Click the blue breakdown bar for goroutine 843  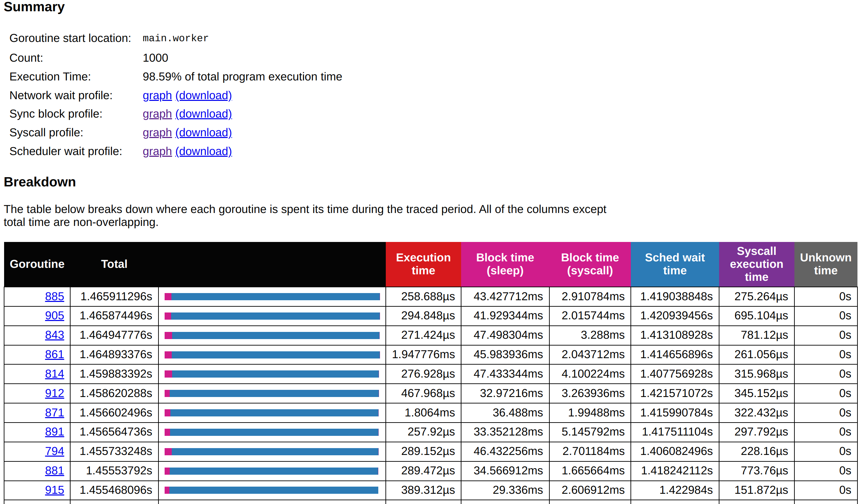[275, 335]
